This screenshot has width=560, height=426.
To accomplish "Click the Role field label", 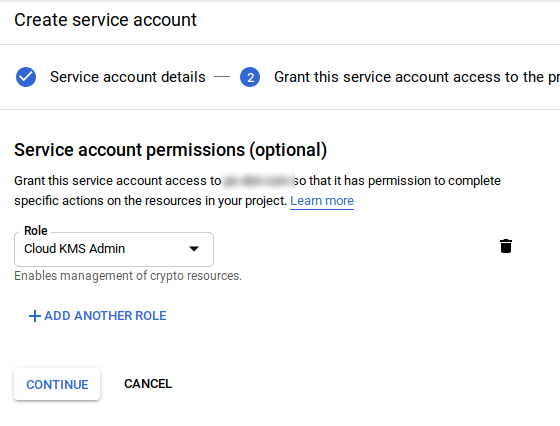I will 36,231.
